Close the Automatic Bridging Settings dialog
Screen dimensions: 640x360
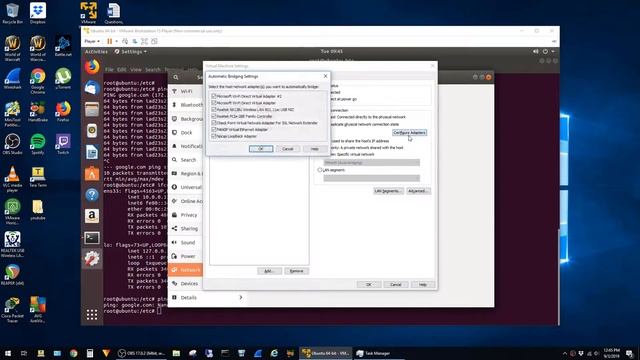click(325, 76)
